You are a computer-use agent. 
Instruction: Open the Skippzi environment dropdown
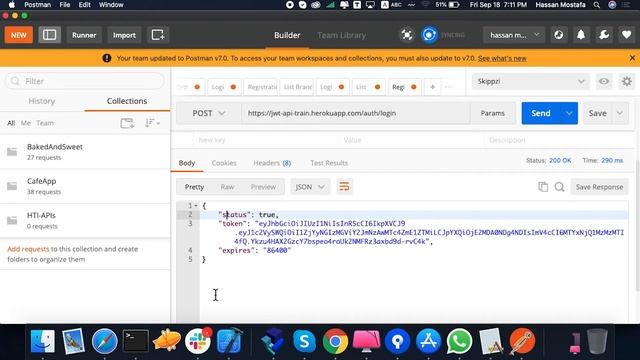point(531,81)
